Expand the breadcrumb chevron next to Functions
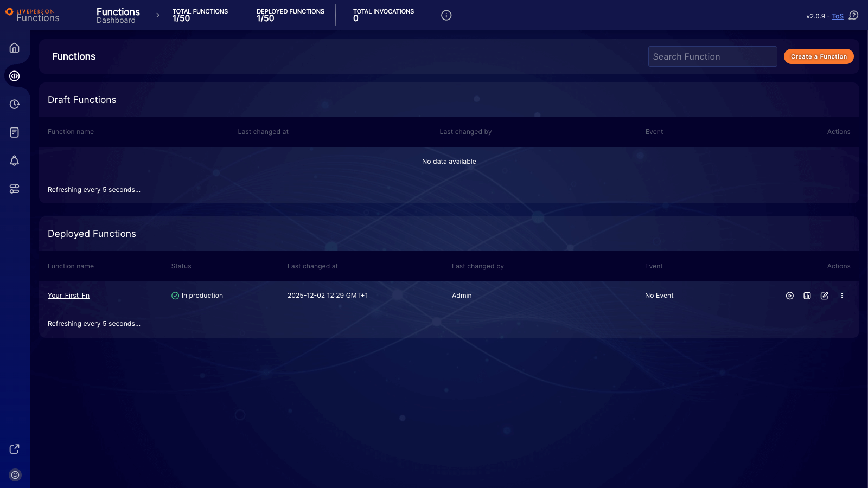 click(x=157, y=15)
